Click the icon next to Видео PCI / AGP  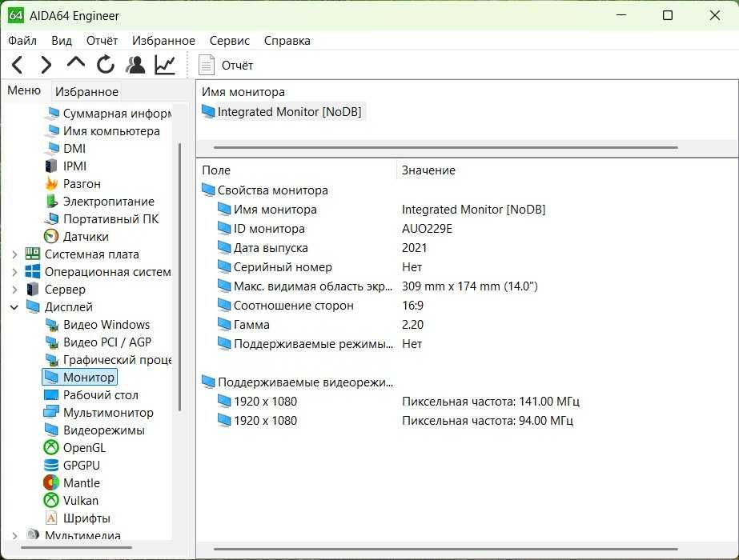[51, 342]
